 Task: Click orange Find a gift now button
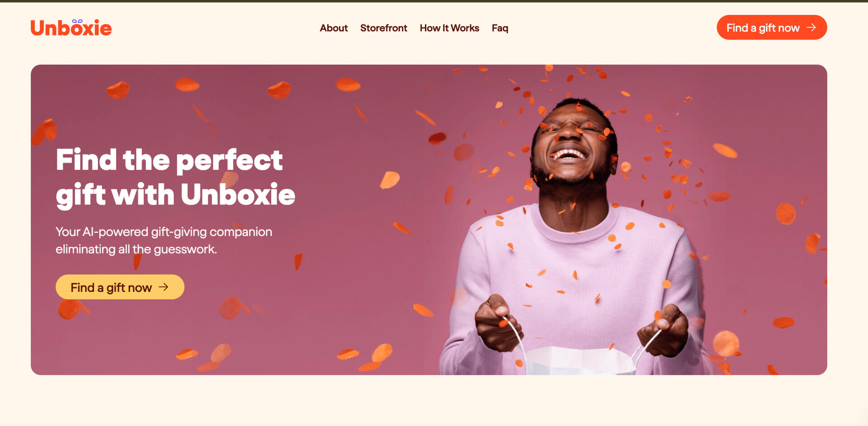[772, 28]
